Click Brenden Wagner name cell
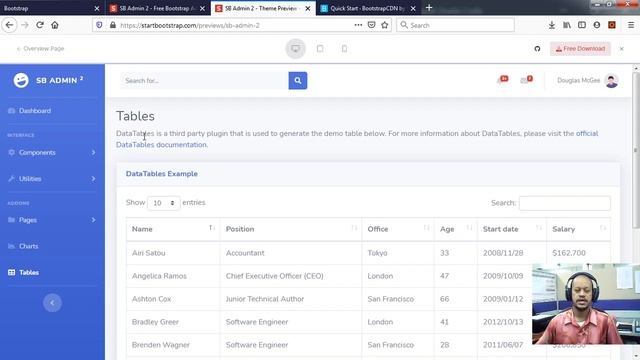This screenshot has width=640, height=360. click(173, 344)
